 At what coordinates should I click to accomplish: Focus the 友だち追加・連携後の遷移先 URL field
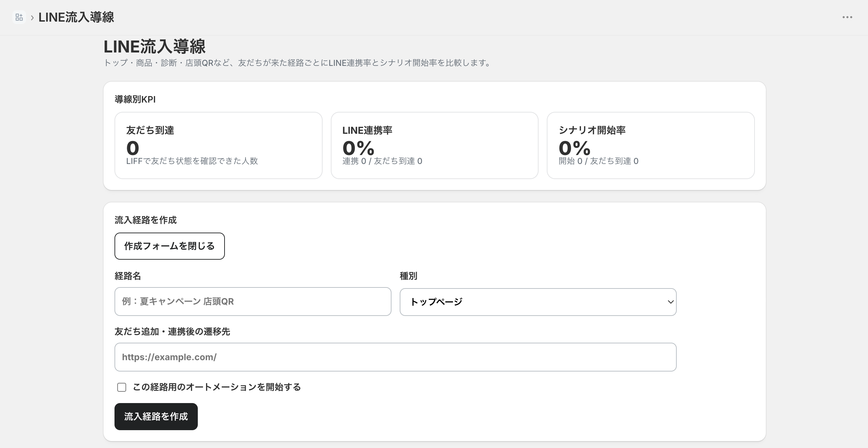pyautogui.click(x=395, y=357)
